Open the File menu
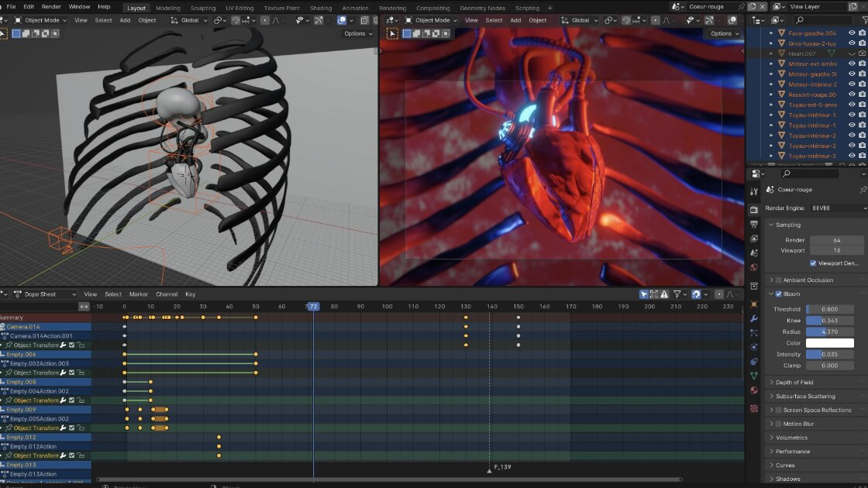 11,7
